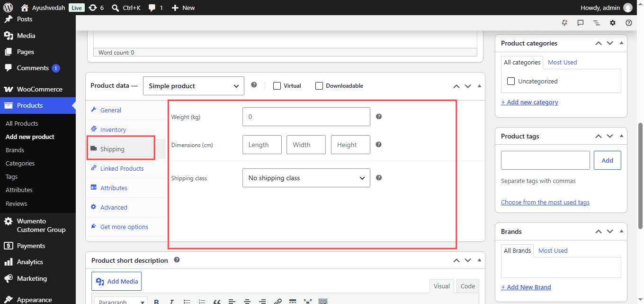Screen dimensions: 644x304
Task: Open the Simple product type dropdown
Action: [194, 86]
